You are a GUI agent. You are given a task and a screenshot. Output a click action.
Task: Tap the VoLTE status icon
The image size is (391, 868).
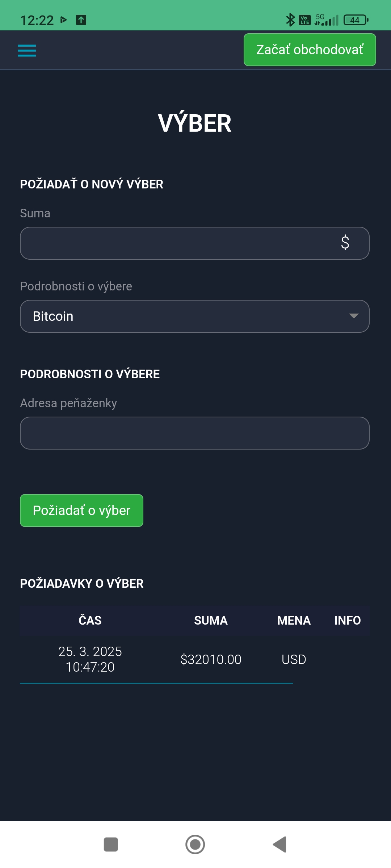pyautogui.click(x=304, y=20)
